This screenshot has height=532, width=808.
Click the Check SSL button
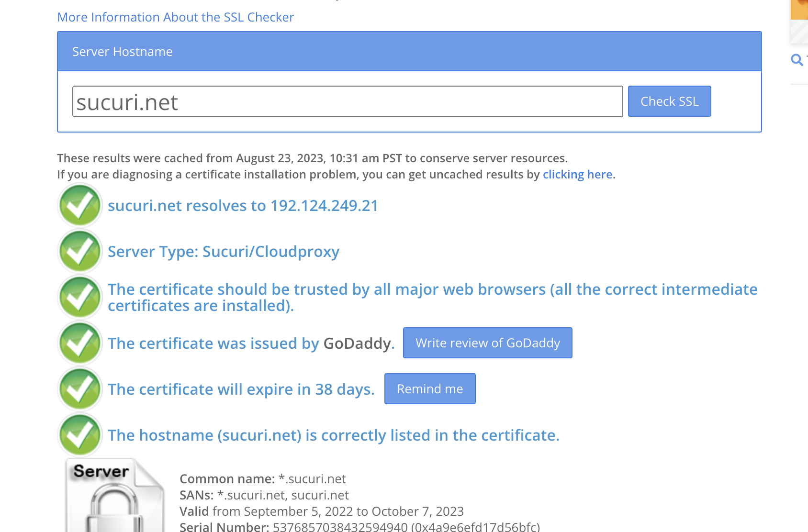(669, 101)
